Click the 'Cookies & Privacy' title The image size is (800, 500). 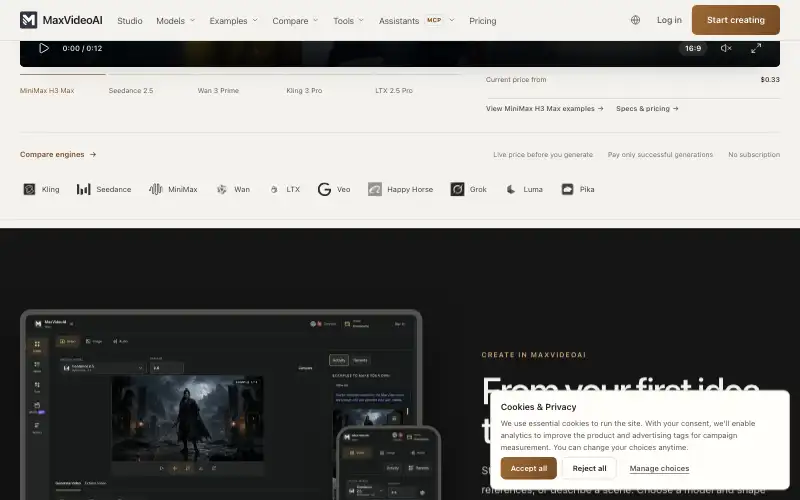click(x=538, y=407)
